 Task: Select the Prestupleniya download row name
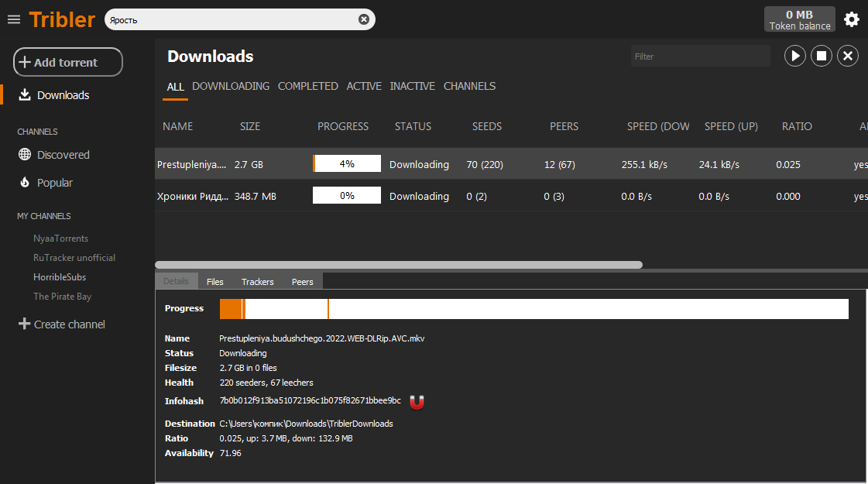[191, 164]
